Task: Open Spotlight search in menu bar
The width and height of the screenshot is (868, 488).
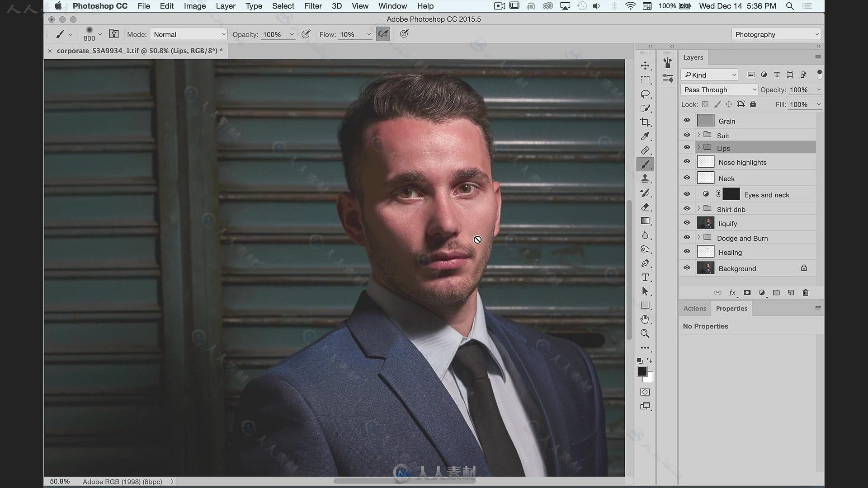Action: coord(790,6)
